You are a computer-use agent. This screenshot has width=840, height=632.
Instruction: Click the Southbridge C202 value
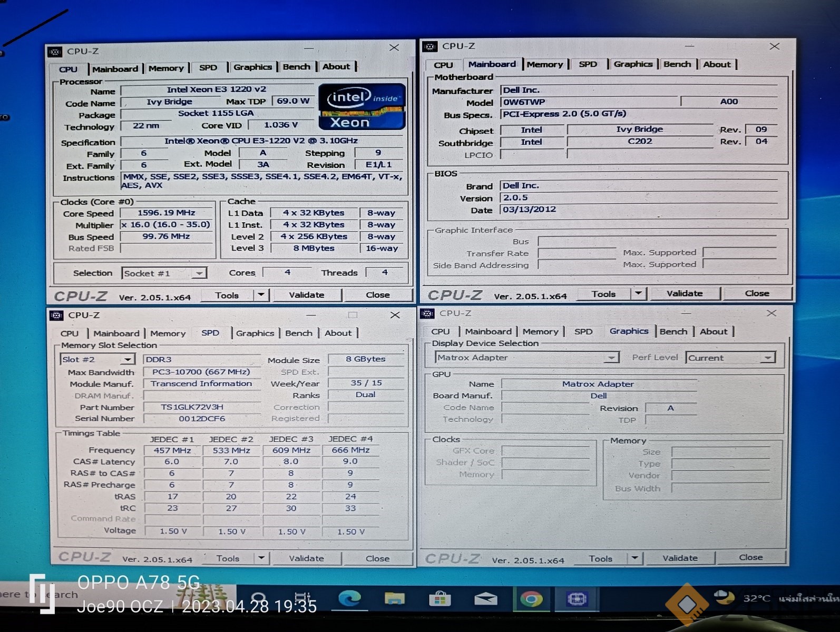click(x=640, y=141)
